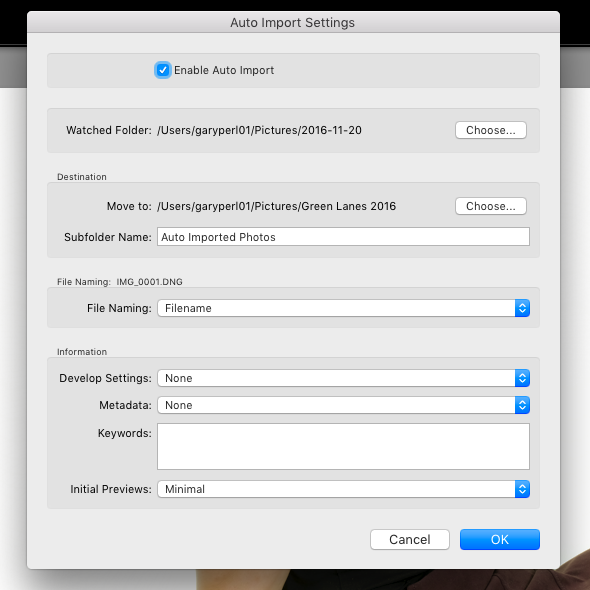The height and width of the screenshot is (590, 590).
Task: Choose a different Move to destination folder
Action: click(491, 206)
